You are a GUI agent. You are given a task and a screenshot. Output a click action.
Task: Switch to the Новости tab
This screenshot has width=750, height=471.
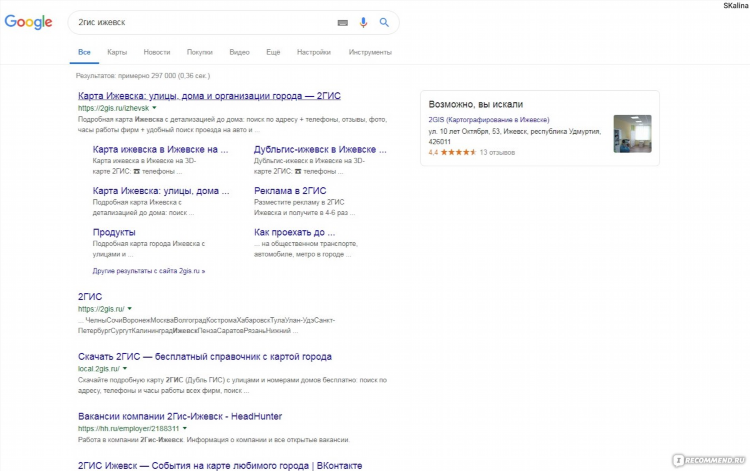[157, 52]
